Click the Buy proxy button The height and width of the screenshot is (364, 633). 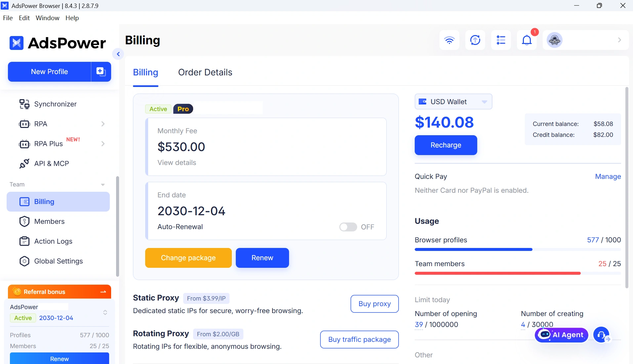tap(374, 304)
